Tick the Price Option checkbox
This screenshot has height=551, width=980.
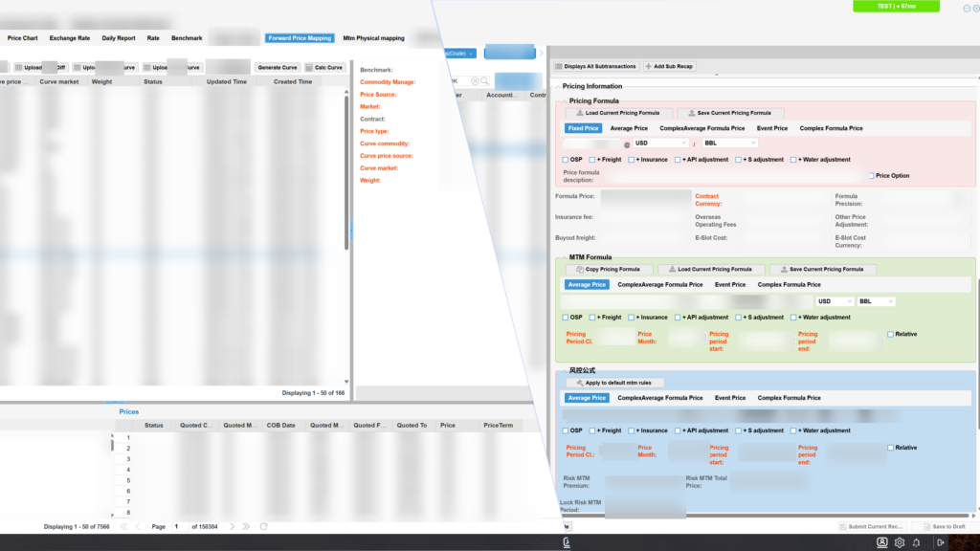(x=870, y=176)
